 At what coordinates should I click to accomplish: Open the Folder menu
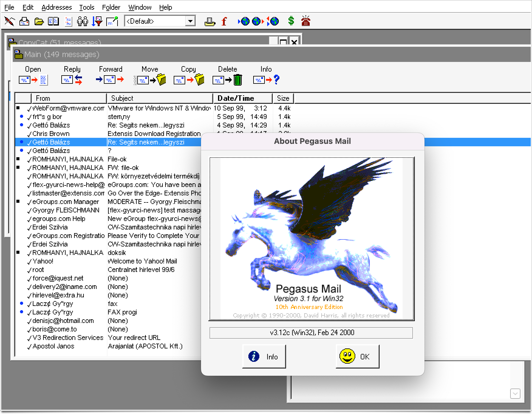(111, 7)
